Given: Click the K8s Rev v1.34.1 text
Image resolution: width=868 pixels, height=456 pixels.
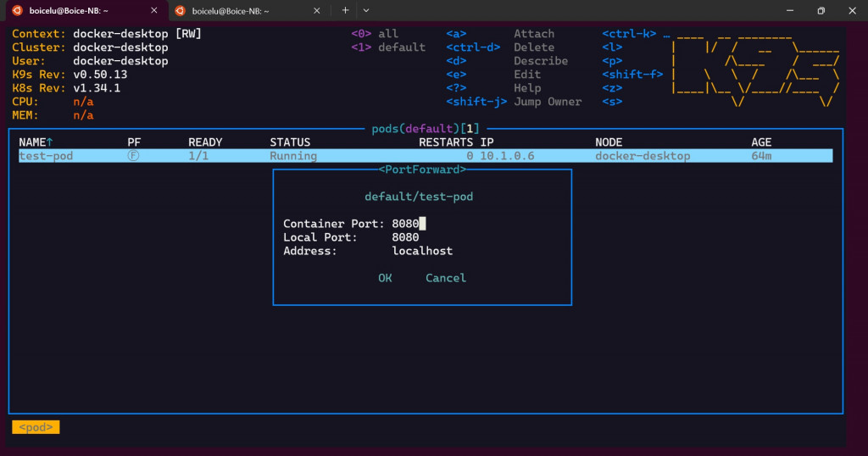Looking at the screenshot, I should pyautogui.click(x=66, y=88).
